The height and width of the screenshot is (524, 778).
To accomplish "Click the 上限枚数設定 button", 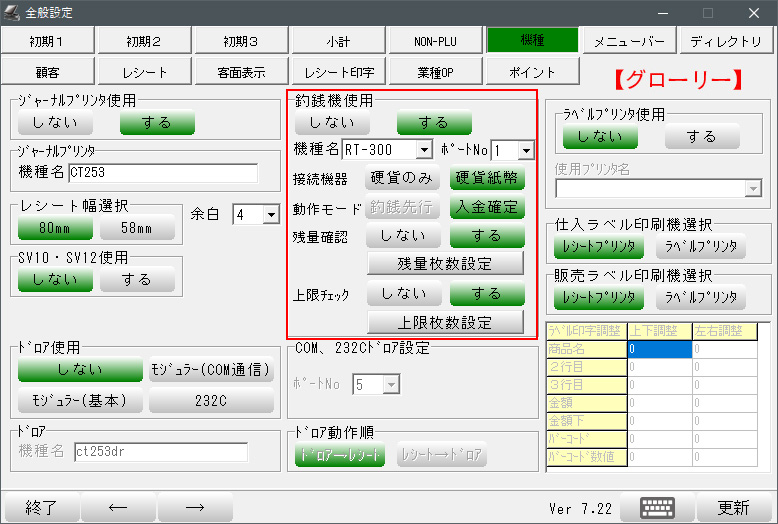I will coord(445,322).
